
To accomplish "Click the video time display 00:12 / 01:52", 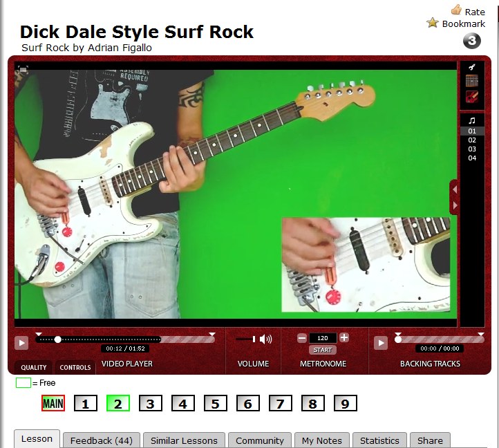I will point(125,348).
